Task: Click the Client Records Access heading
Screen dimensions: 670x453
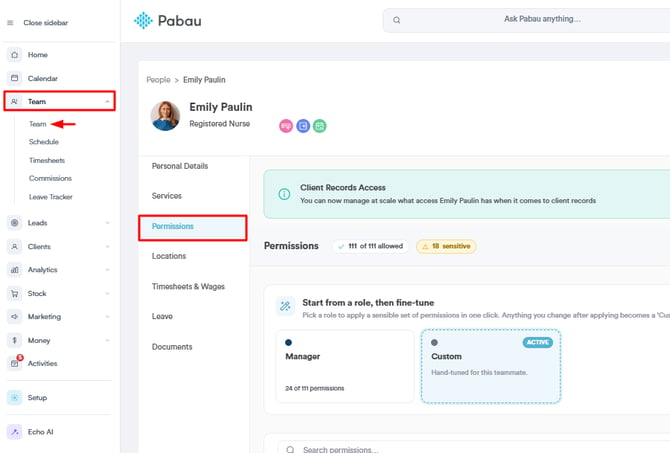Action: tap(343, 188)
